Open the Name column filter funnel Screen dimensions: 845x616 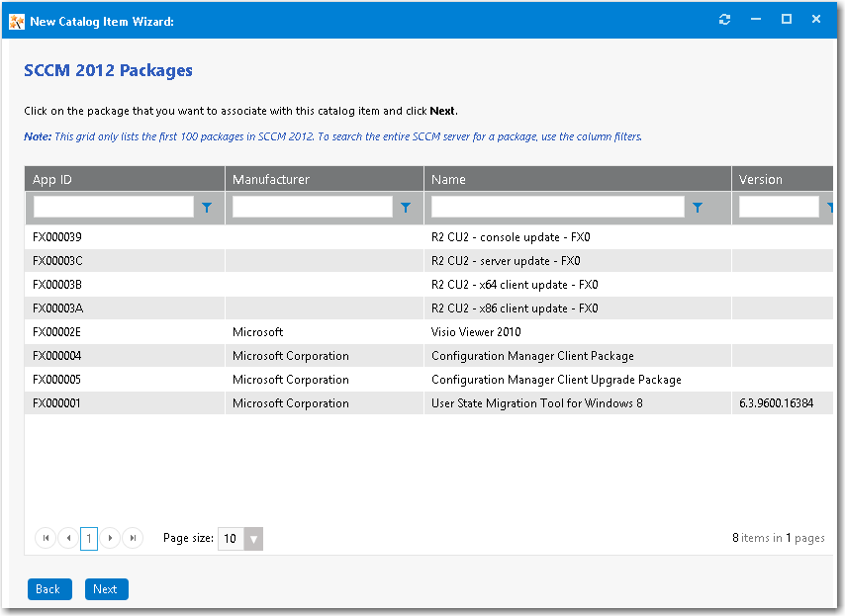click(698, 208)
